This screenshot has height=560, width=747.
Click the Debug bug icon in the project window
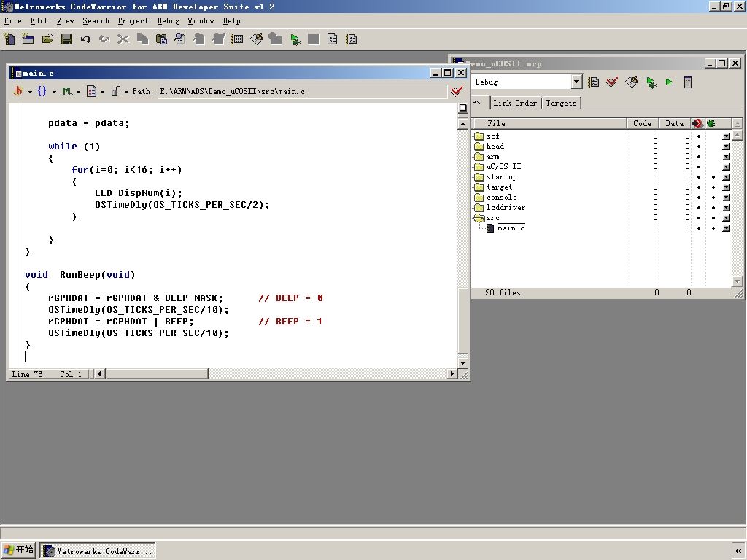pyautogui.click(x=651, y=82)
